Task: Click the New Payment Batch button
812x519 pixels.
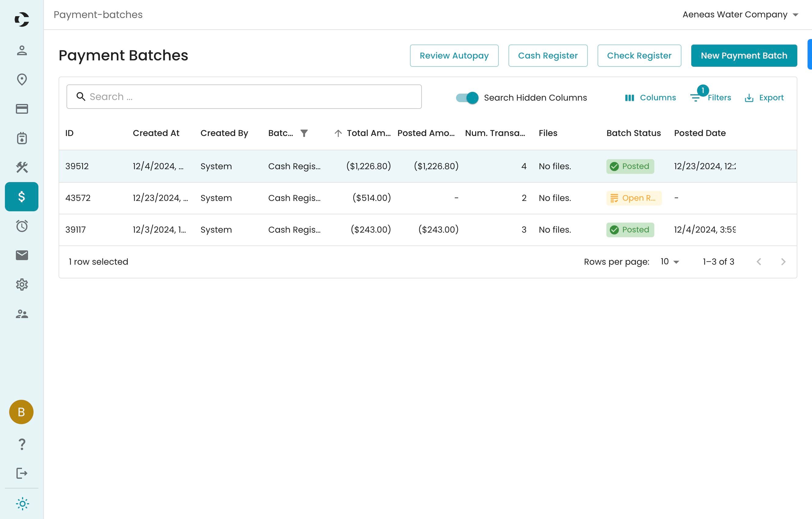Action: [744, 55]
